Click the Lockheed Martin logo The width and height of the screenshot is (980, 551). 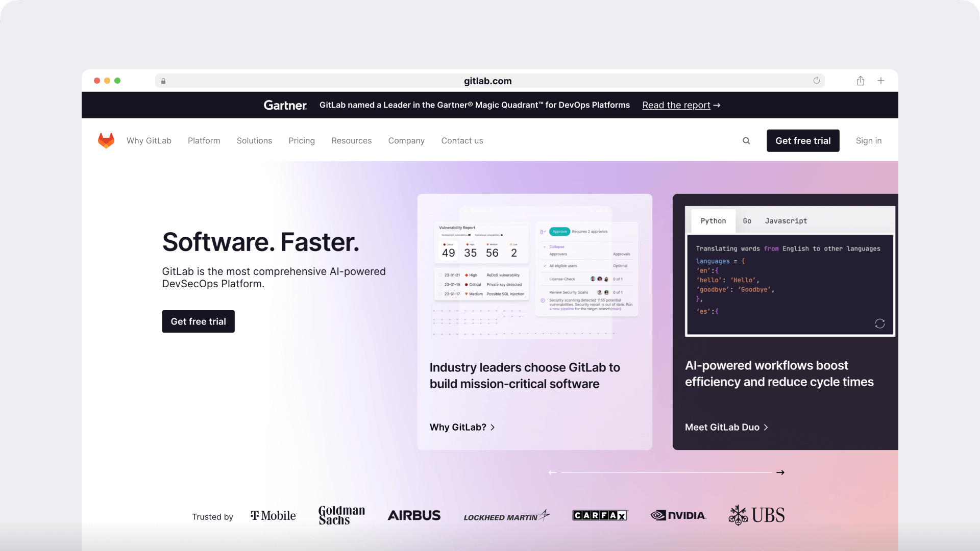(507, 516)
